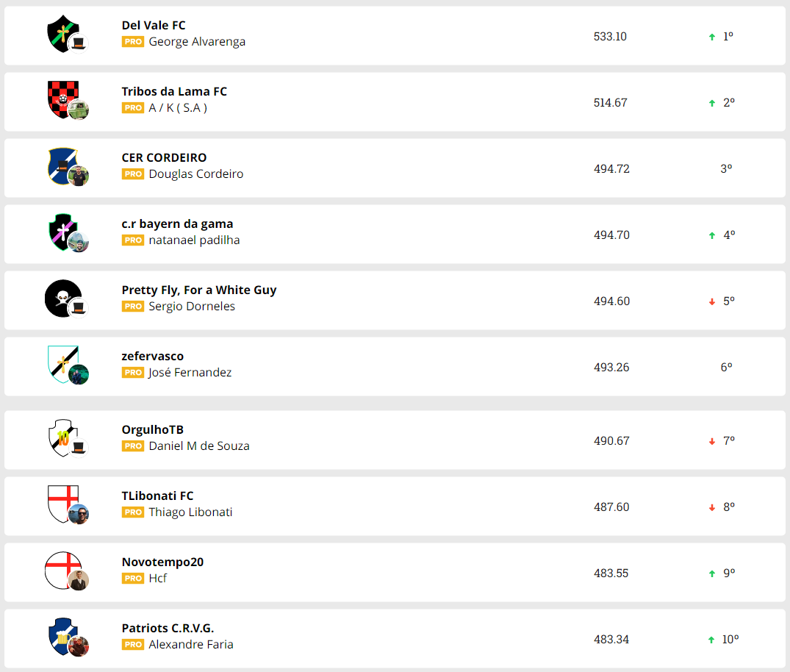790x672 pixels.
Task: Open the Del Vale FC team name
Action: (x=154, y=25)
